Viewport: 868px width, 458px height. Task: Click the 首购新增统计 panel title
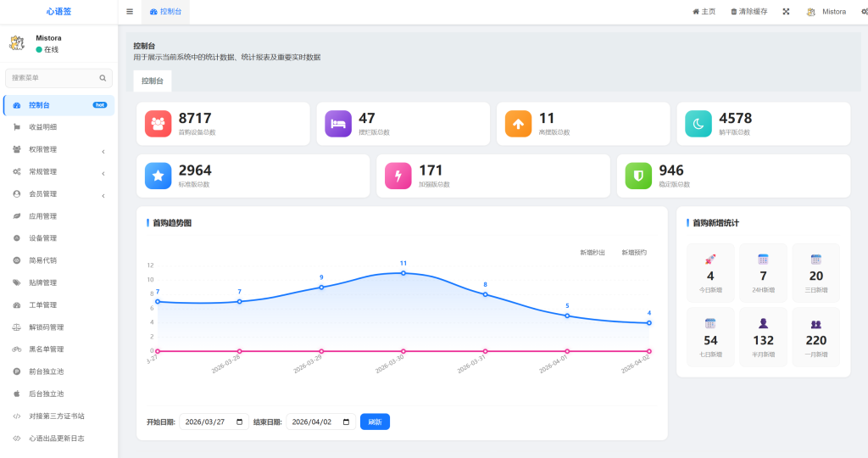tap(715, 222)
